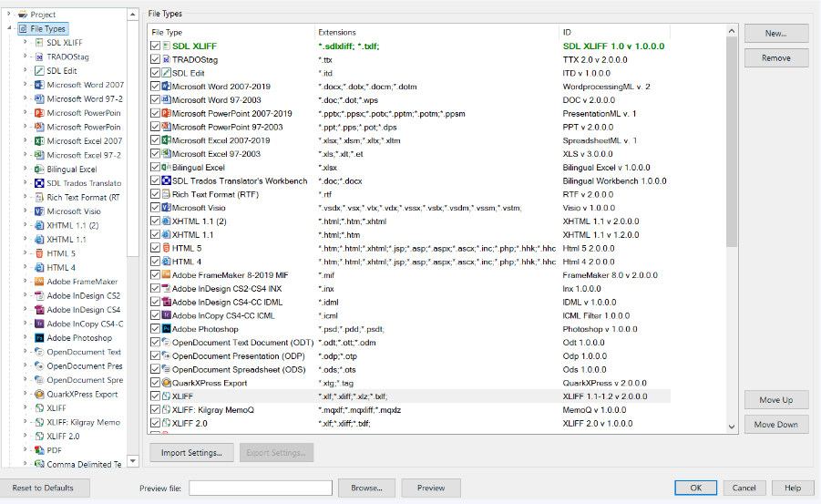Viewport: 821px width, 504px height.
Task: Click the XLIFF: Kilgray MemoQ list icon
Action: (x=167, y=410)
